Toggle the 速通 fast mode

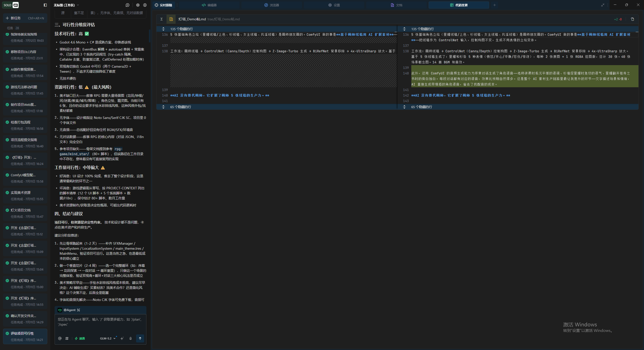[x=80, y=338]
